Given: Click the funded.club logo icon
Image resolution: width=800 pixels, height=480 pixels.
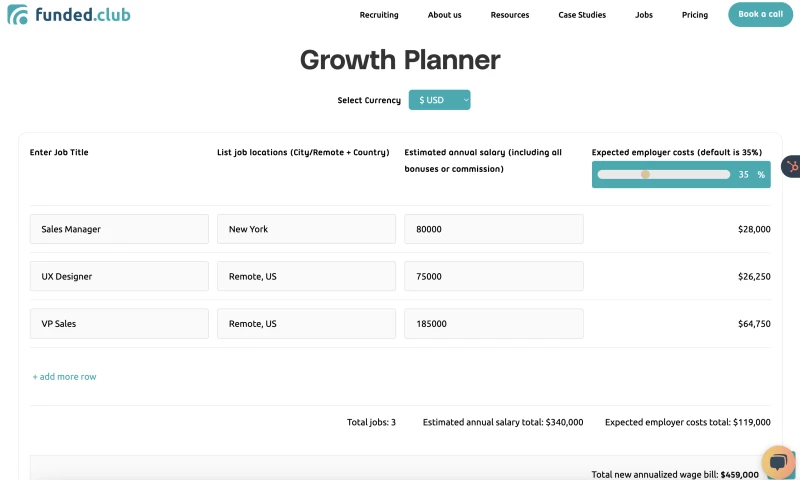Looking at the screenshot, I should tap(18, 15).
